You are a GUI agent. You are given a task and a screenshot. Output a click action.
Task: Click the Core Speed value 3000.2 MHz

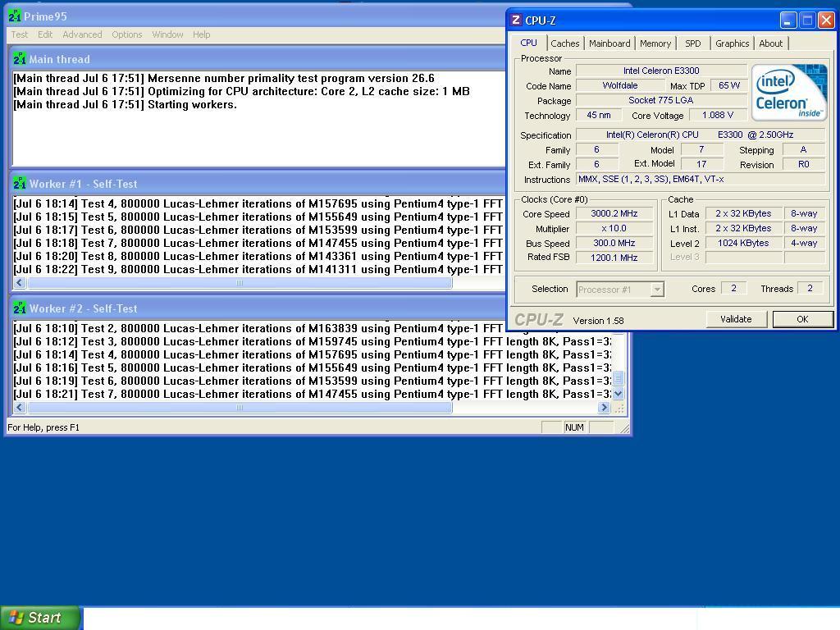(x=614, y=214)
